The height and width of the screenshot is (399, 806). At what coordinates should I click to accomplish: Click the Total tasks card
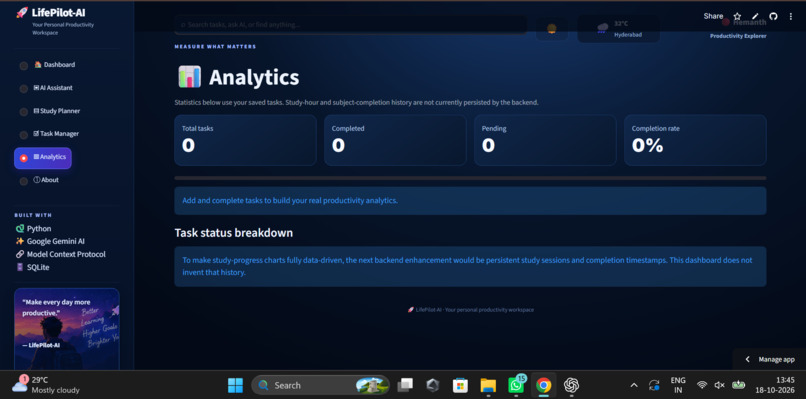(245, 140)
